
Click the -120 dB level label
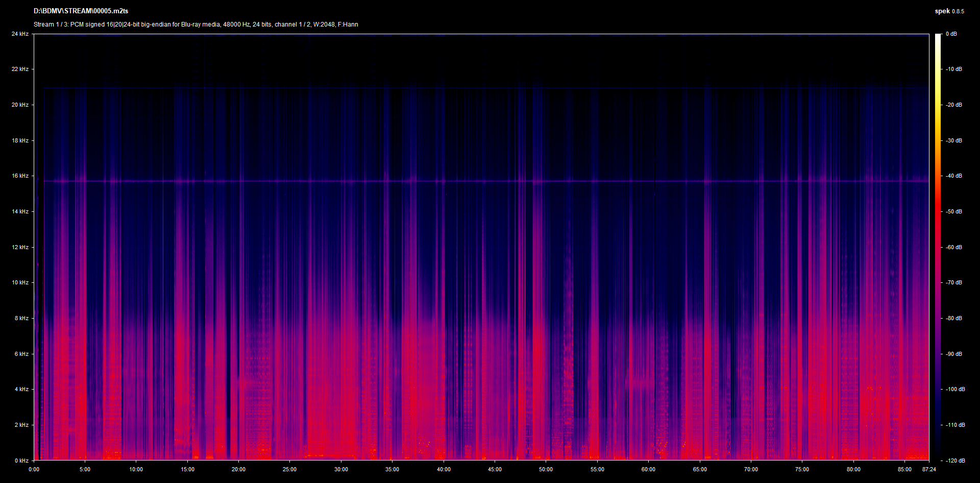(x=954, y=461)
